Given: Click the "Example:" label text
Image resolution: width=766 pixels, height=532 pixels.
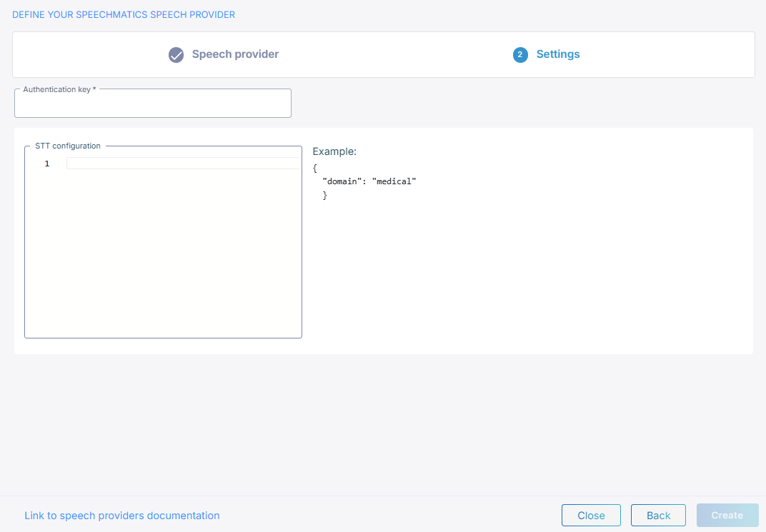Looking at the screenshot, I should pyautogui.click(x=334, y=152).
